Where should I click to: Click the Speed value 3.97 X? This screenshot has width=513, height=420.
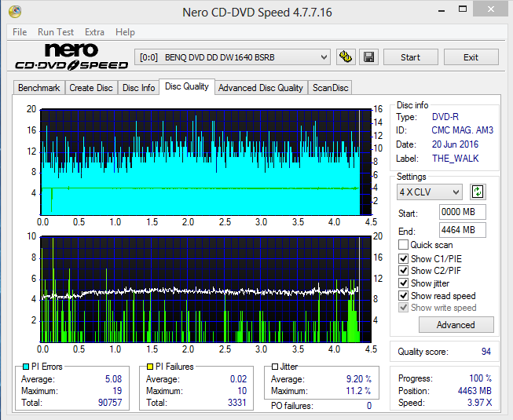coord(479,403)
